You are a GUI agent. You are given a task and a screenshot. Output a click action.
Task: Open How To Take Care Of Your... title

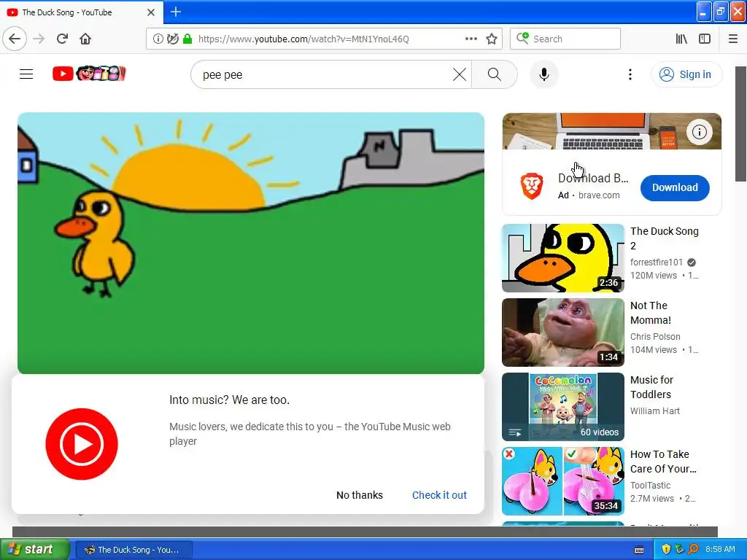pos(663,462)
